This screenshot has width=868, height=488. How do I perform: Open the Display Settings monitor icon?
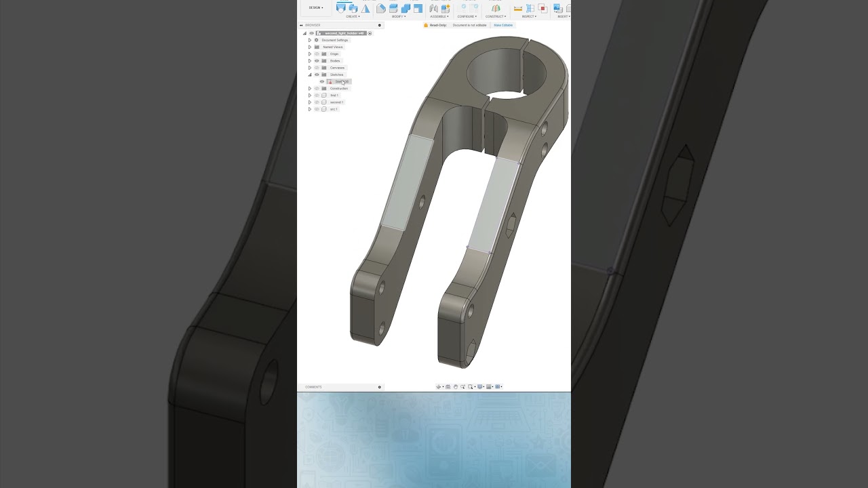[x=479, y=387]
